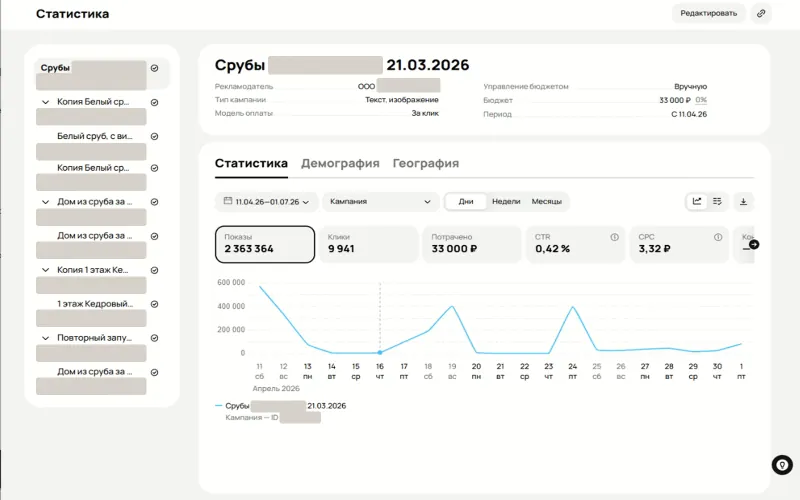Click the Редактировать button
Screen dimensions: 800x500
[708, 13]
